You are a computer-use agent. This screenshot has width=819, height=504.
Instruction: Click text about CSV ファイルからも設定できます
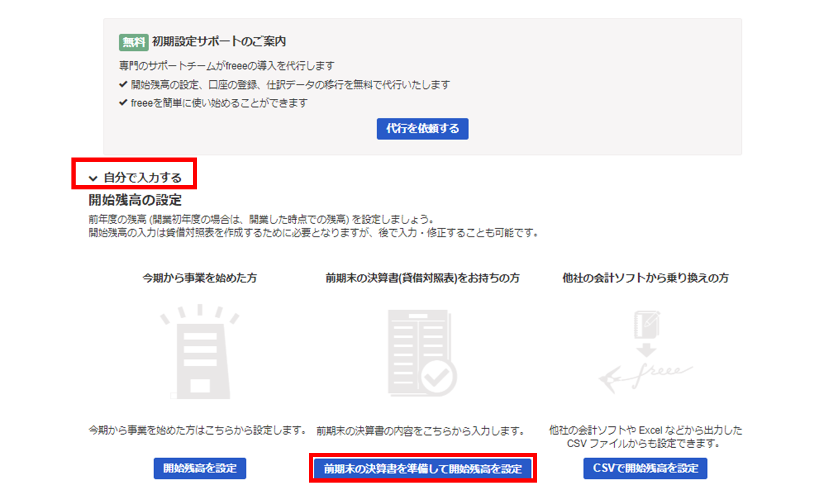click(645, 437)
